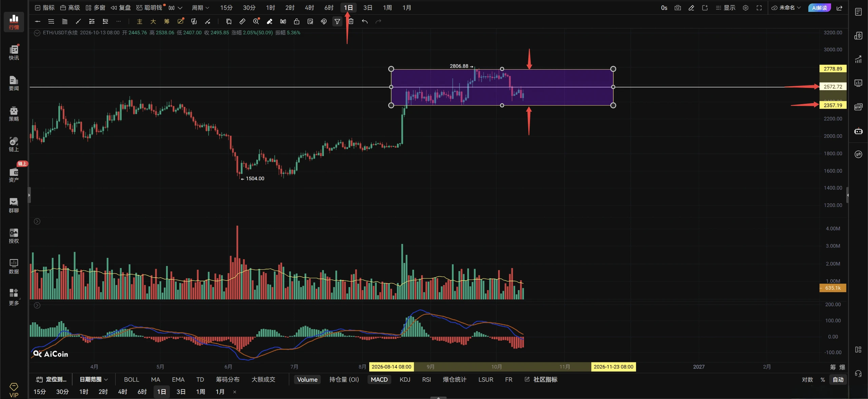Enter fullscreen chart mode
Screen dimensions: 868x399
tap(759, 7)
